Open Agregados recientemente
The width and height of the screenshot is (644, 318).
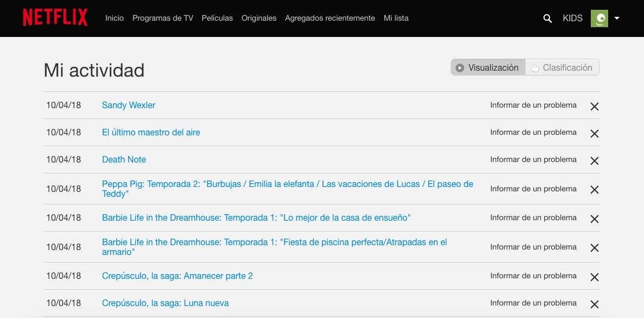pos(330,18)
